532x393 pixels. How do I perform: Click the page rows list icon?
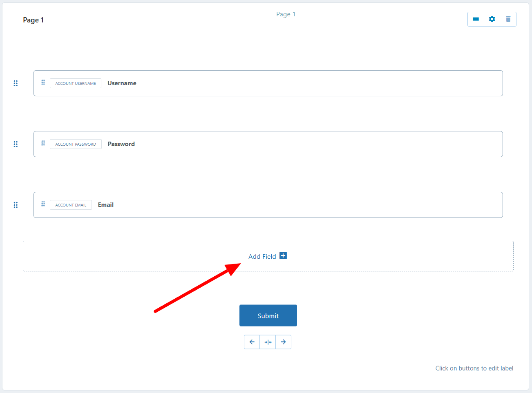[x=476, y=19]
